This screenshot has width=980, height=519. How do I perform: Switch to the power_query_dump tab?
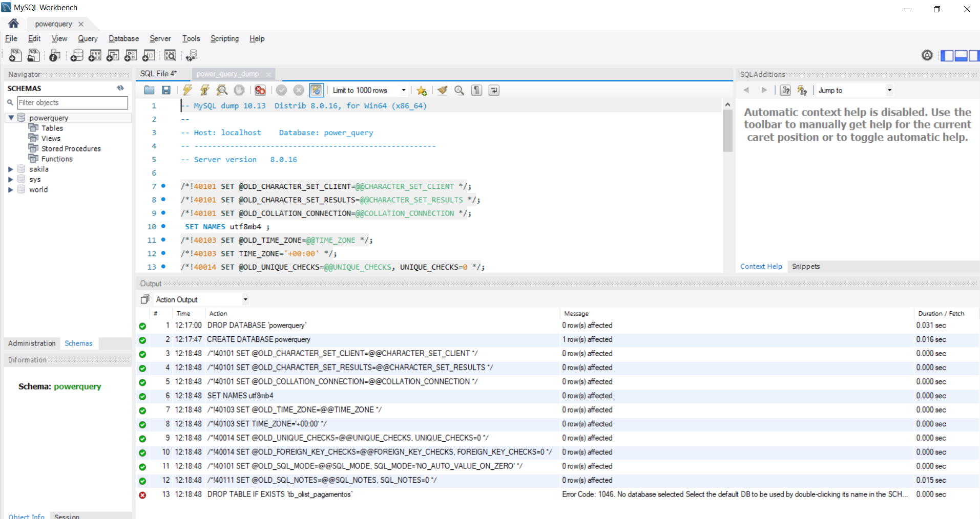point(228,74)
